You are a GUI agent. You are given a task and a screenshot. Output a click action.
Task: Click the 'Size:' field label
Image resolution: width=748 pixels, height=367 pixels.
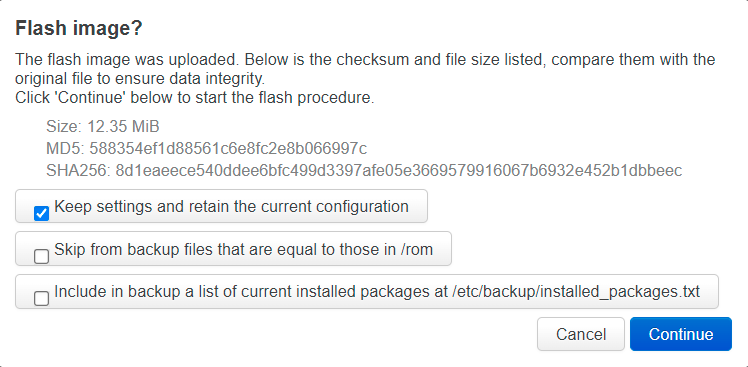click(x=64, y=126)
